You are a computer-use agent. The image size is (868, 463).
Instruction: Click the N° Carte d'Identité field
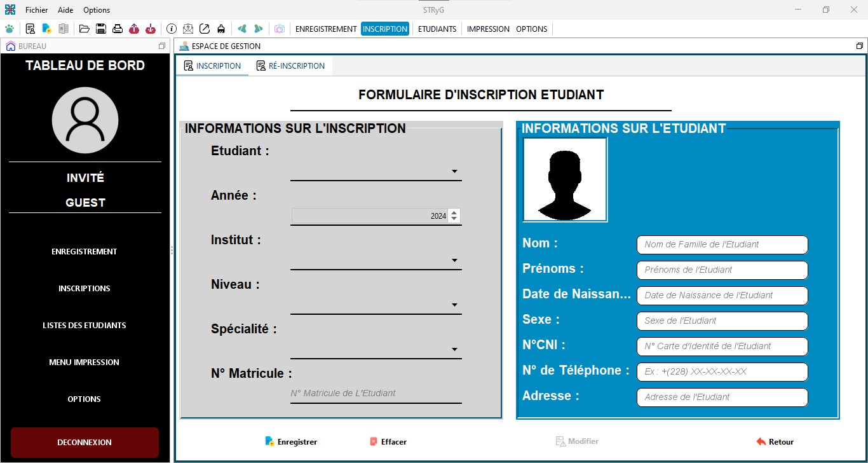722,346
